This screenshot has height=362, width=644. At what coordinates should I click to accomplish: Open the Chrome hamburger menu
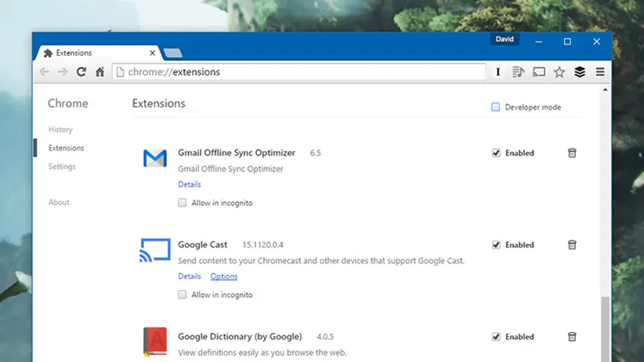(600, 72)
